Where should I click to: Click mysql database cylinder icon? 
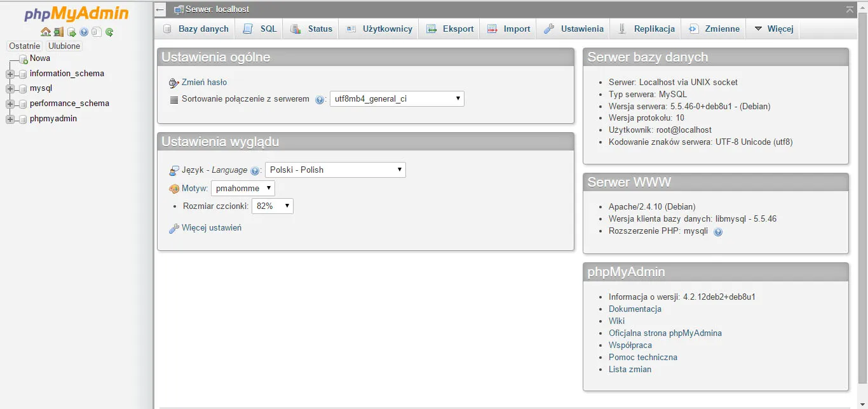[23, 89]
